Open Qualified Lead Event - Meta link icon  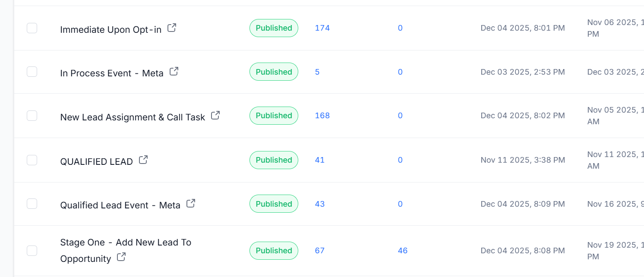coord(191,204)
